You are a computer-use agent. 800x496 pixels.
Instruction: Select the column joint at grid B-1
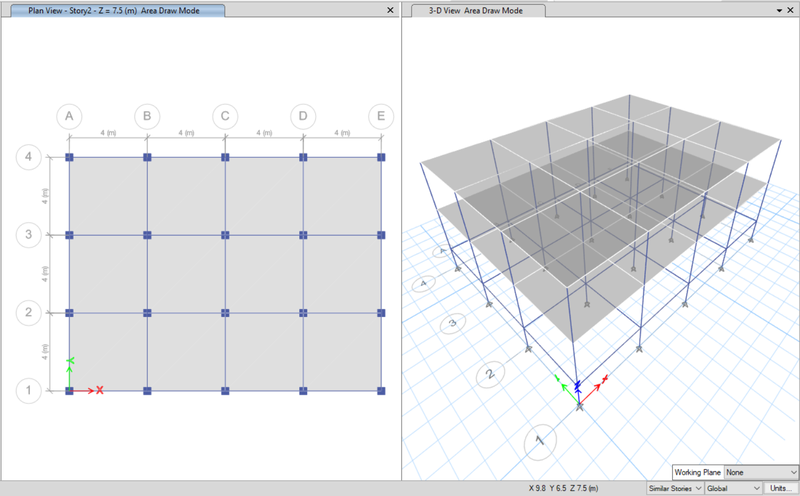click(x=147, y=391)
